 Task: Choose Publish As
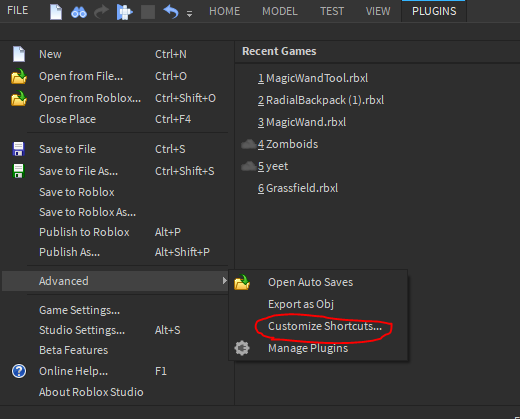point(115,252)
